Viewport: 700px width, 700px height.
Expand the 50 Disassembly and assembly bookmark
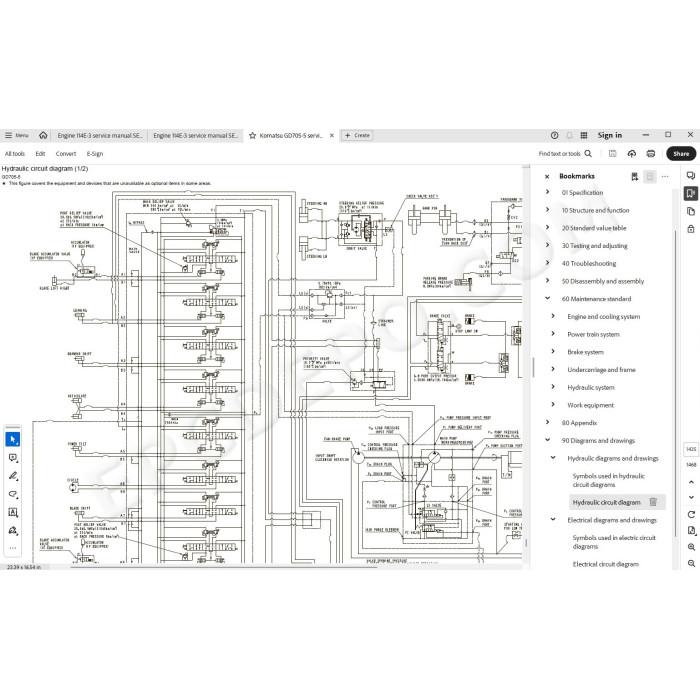(x=548, y=280)
